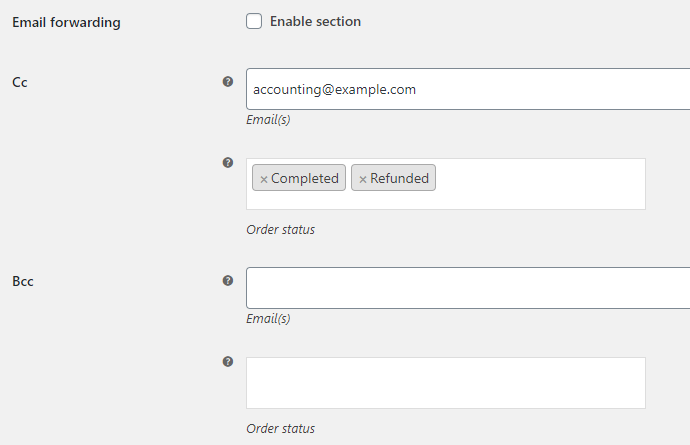
Task: Click the Bcc row label
Action: click(x=23, y=281)
